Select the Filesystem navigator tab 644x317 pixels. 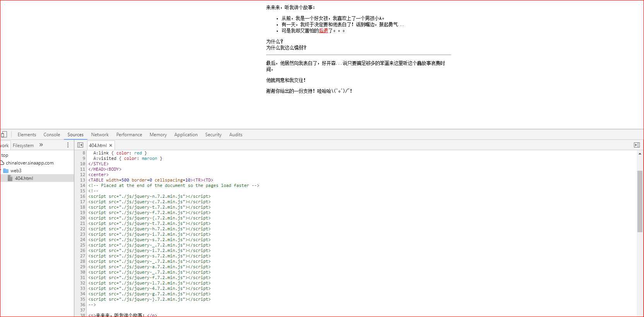(x=23, y=146)
